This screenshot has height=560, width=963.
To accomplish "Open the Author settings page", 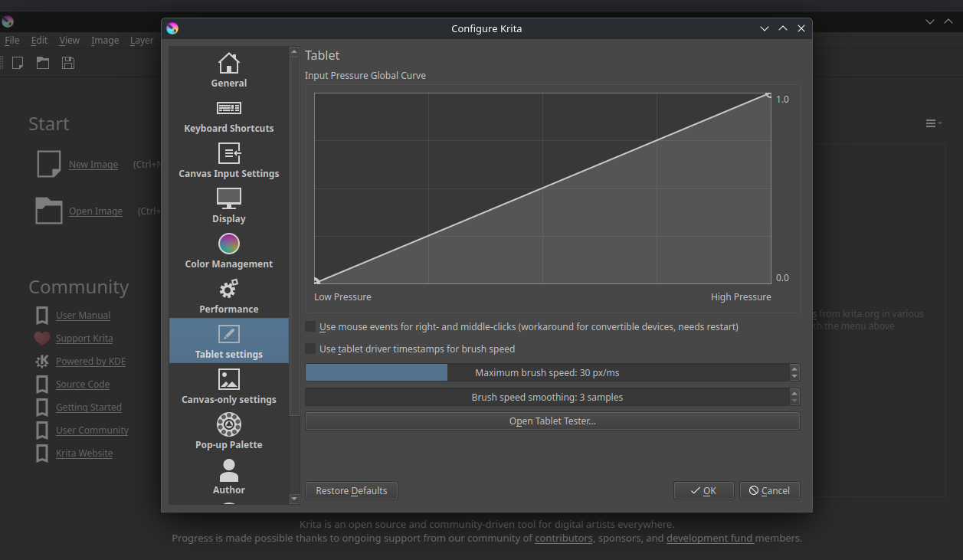I will 228,476.
